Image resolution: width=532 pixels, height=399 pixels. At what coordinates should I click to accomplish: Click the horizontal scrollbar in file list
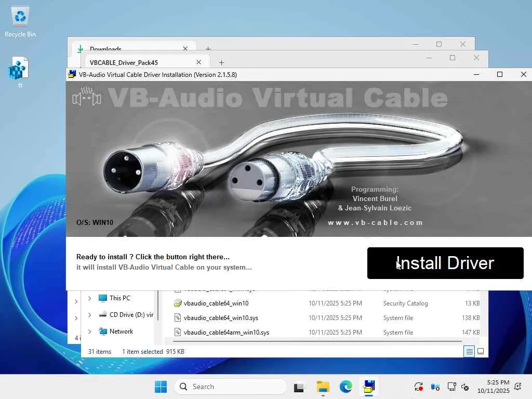click(317, 341)
